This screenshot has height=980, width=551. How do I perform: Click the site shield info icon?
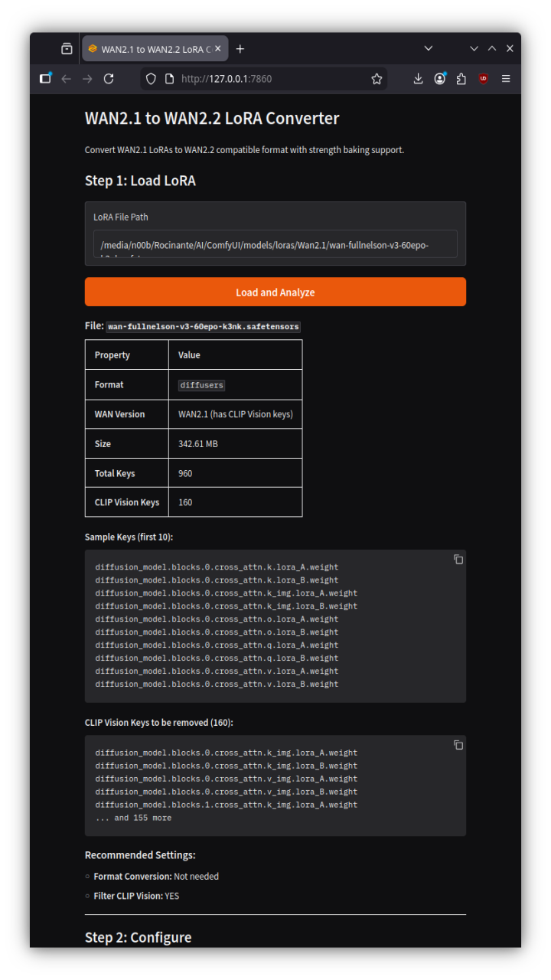coord(151,79)
